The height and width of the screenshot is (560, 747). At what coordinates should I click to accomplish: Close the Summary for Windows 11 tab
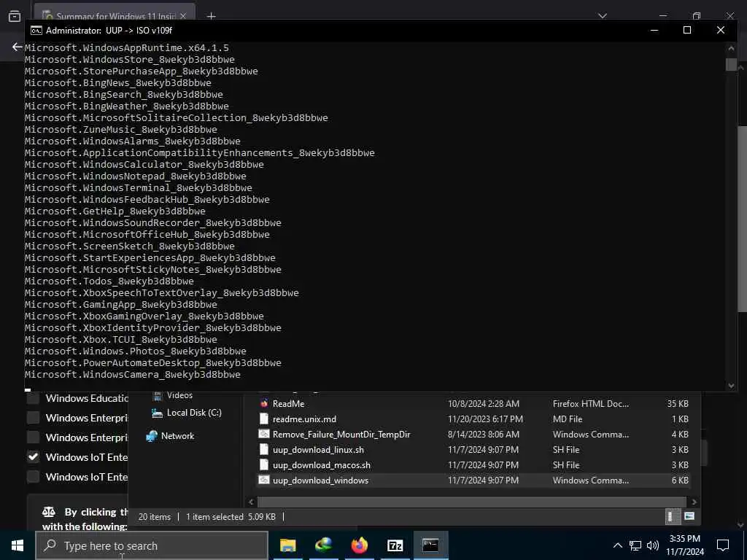183,17
